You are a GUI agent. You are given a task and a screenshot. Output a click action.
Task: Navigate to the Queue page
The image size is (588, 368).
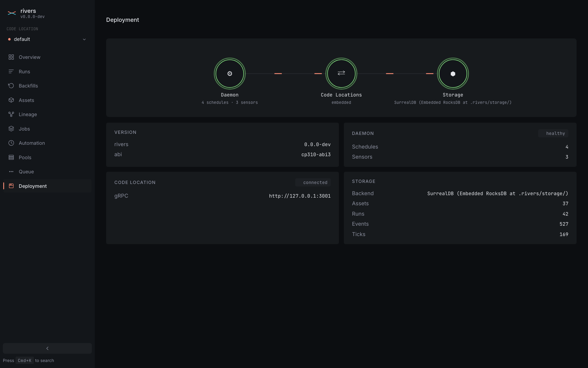point(47,171)
